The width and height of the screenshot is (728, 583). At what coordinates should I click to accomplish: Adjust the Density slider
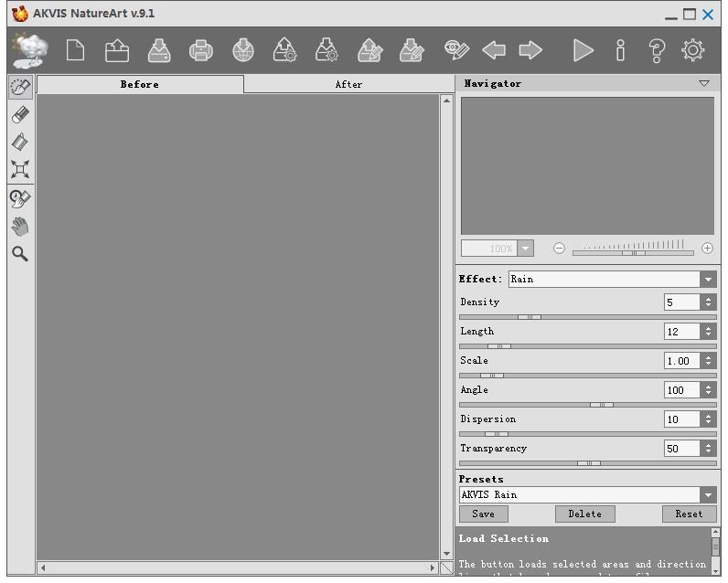click(x=530, y=317)
